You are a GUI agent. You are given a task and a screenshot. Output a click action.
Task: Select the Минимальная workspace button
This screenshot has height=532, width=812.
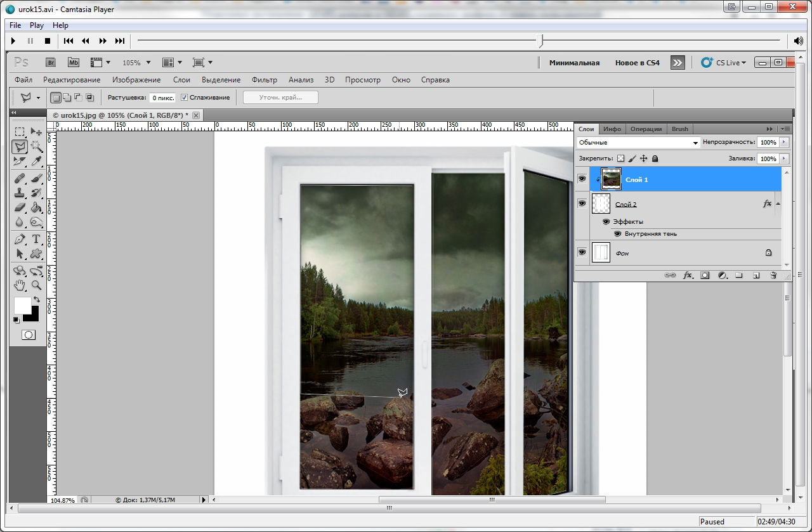point(574,63)
